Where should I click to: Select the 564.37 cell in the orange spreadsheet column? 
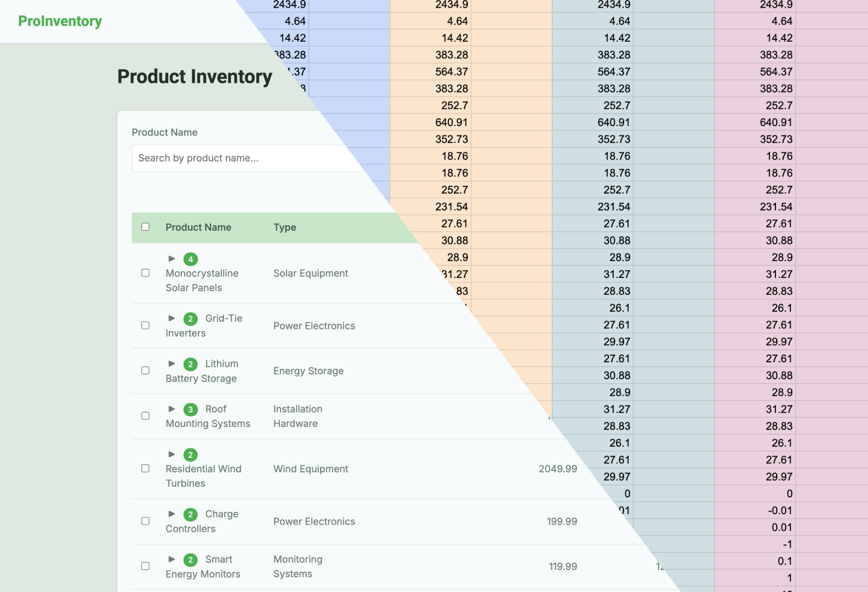[x=430, y=72]
